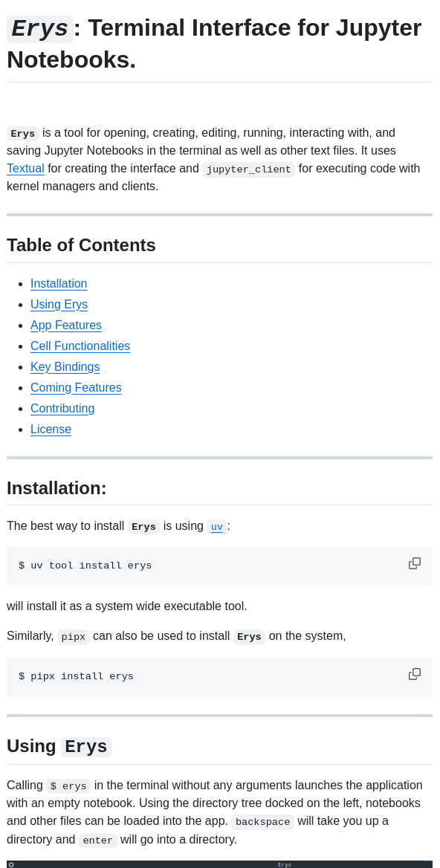The height and width of the screenshot is (868, 440).
Task: Open the Contributing section
Action: pyautogui.click(x=62, y=408)
